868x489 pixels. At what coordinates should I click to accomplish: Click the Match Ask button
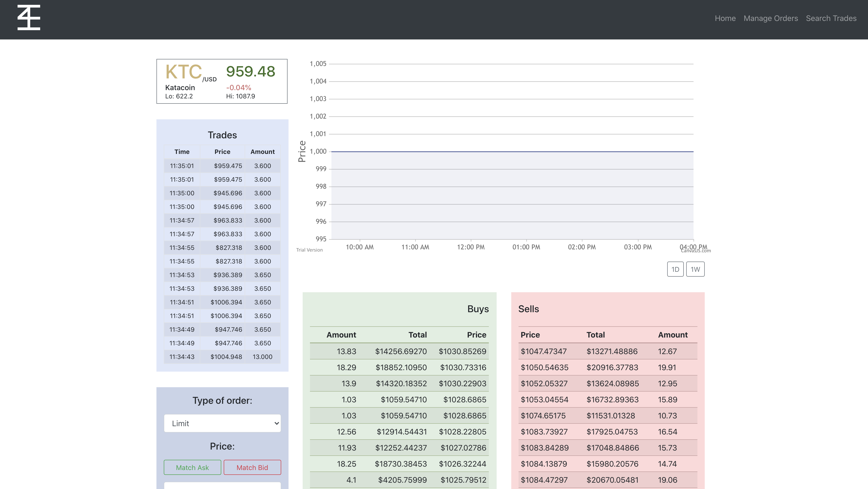coord(193,467)
